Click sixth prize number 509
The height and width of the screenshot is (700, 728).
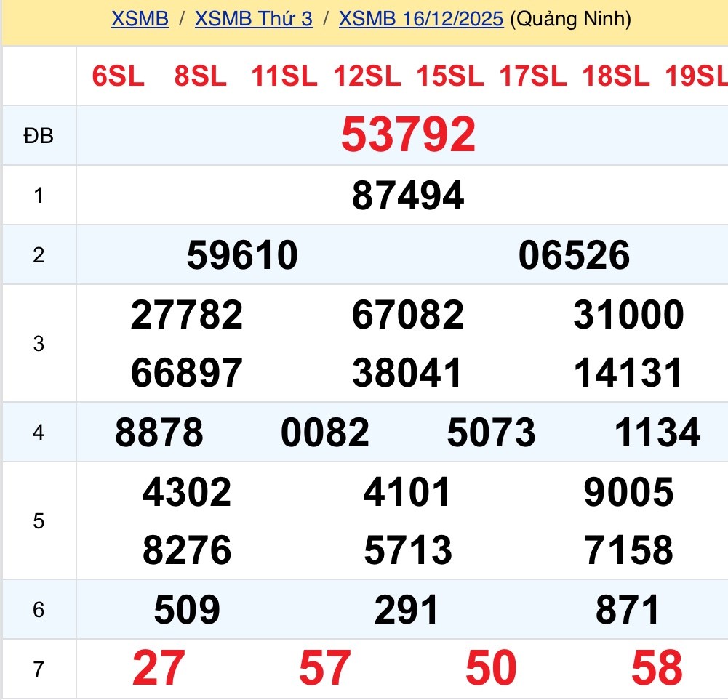(x=187, y=610)
